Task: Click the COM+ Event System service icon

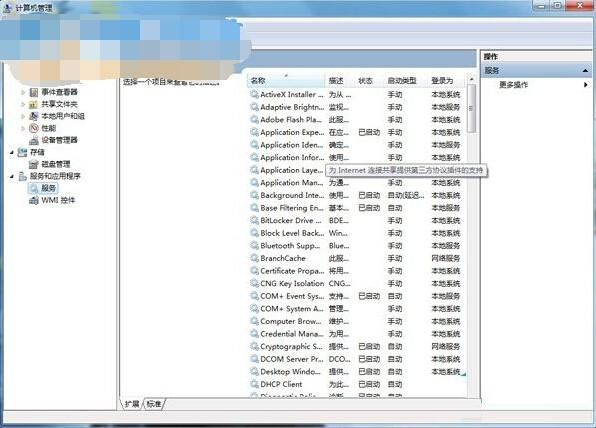Action: pyautogui.click(x=254, y=296)
